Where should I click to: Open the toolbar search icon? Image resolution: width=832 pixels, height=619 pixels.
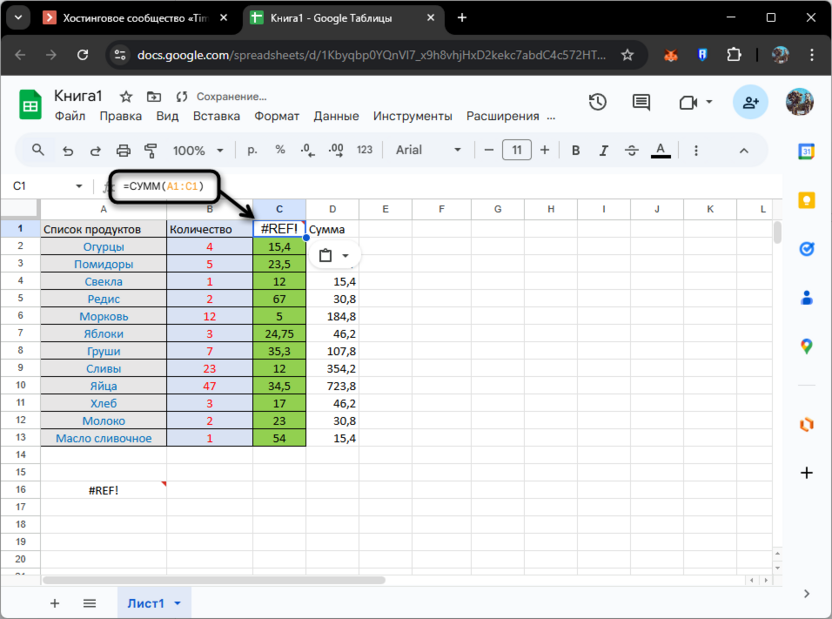pos(38,150)
